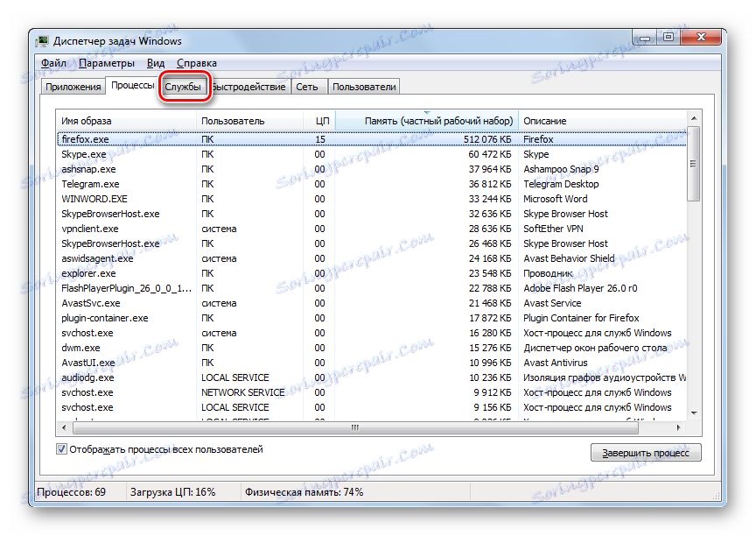This screenshot has width=756, height=536.
Task: Open the Вид menu
Action: point(155,63)
